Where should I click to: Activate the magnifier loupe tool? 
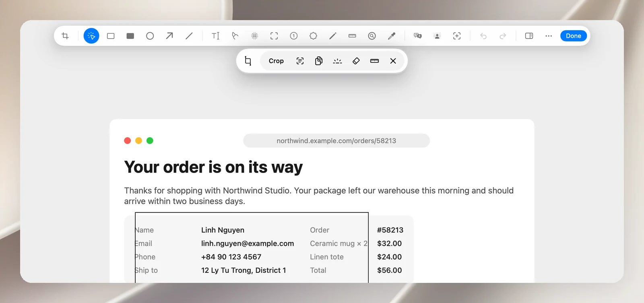click(x=372, y=36)
